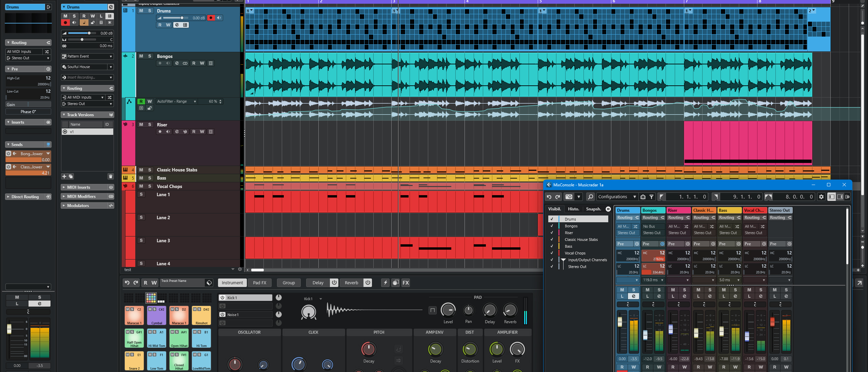Solo the Riser track in the track list
This screenshot has width=868, height=372.
pos(150,124)
